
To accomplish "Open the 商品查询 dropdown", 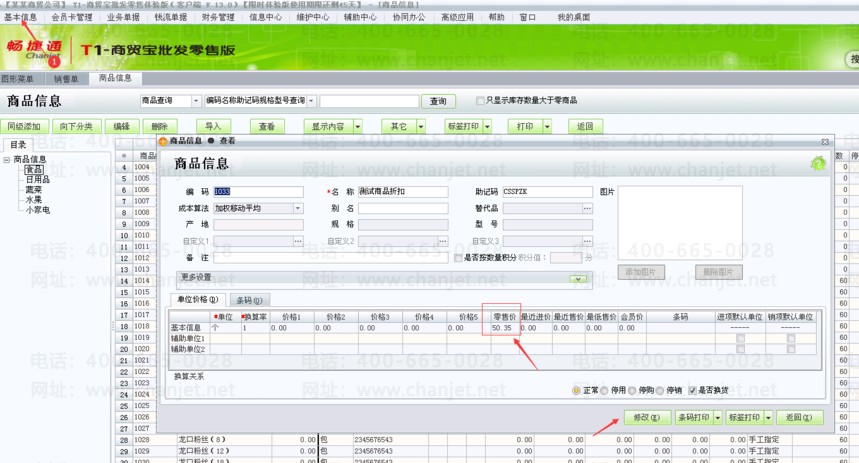I will pyautogui.click(x=196, y=101).
